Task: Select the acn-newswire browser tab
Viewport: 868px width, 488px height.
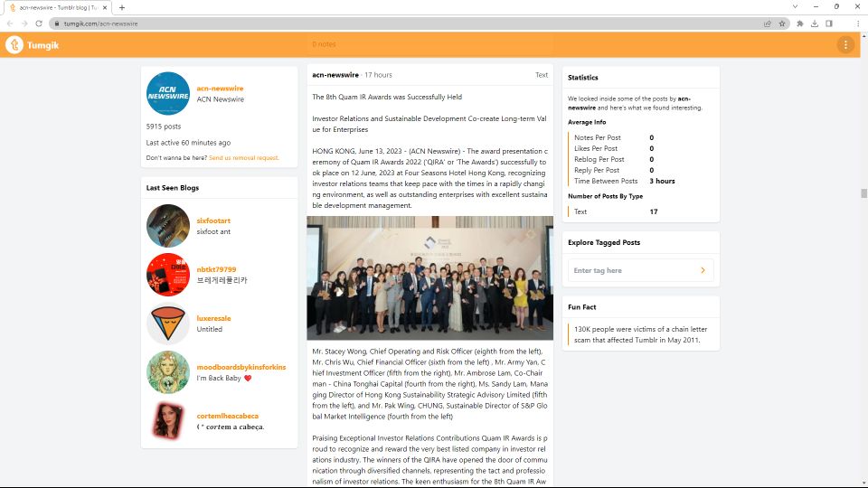Action: click(57, 8)
